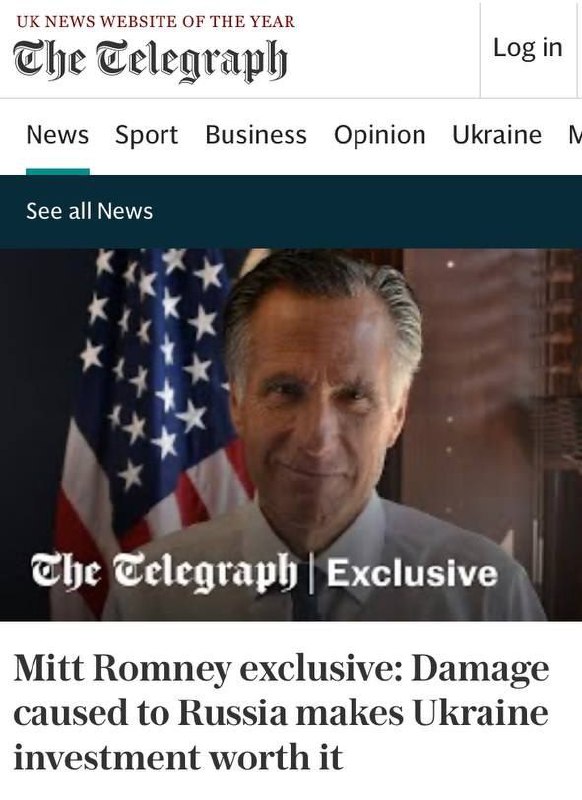The width and height of the screenshot is (582, 800).
Task: Go to the Opinion section tab
Action: pos(379,135)
